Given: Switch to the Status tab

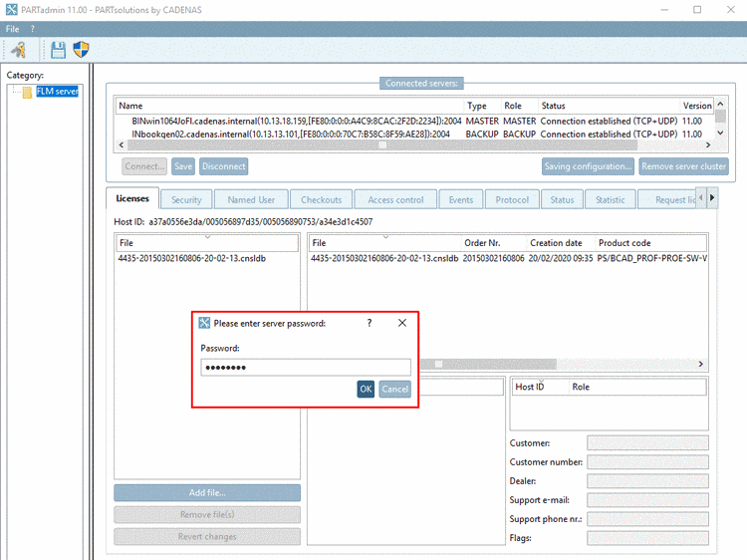Looking at the screenshot, I should (x=562, y=199).
